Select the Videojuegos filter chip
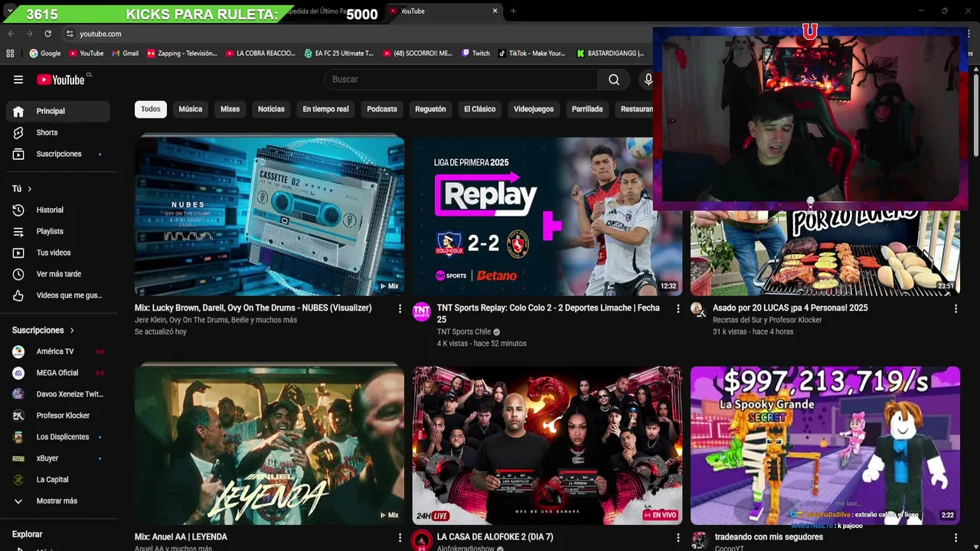980x551 pixels. [x=534, y=109]
